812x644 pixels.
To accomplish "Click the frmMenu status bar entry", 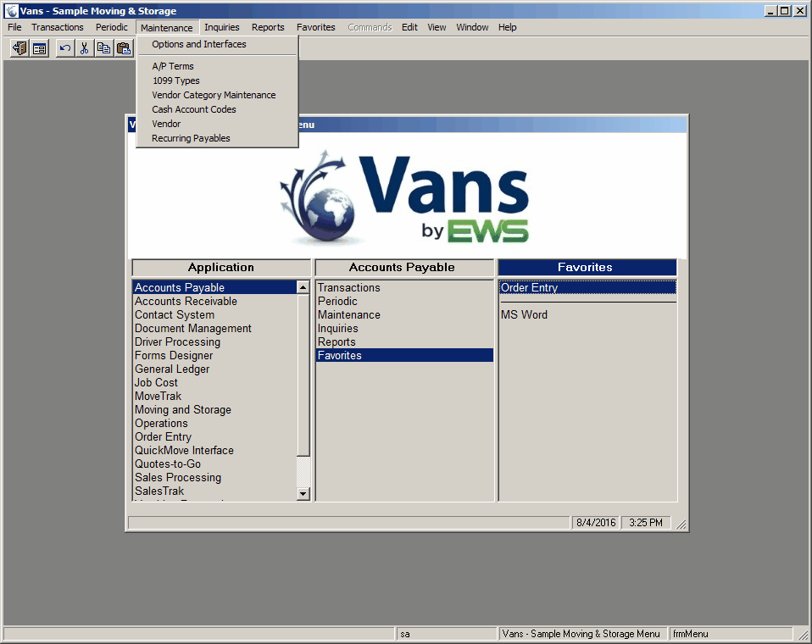I will point(731,634).
